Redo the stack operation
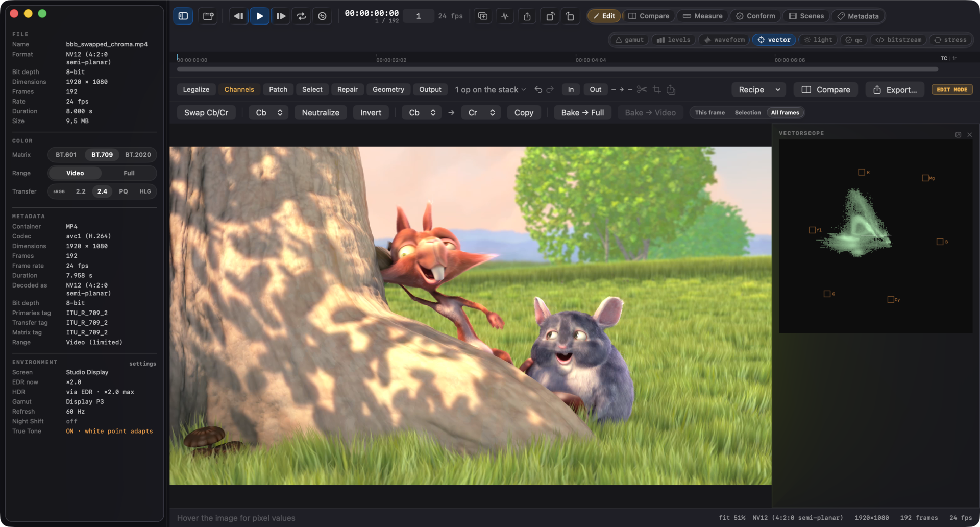Screen dimensions: 980x527 point(550,89)
